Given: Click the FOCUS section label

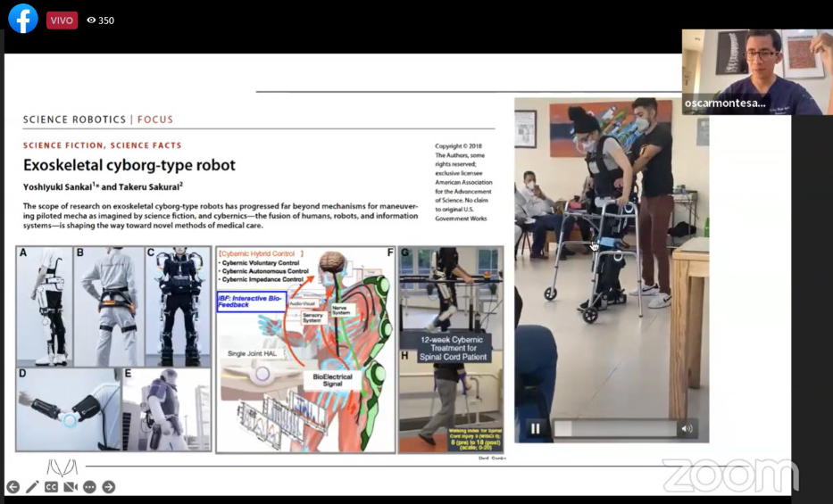Looking at the screenshot, I should click(155, 120).
